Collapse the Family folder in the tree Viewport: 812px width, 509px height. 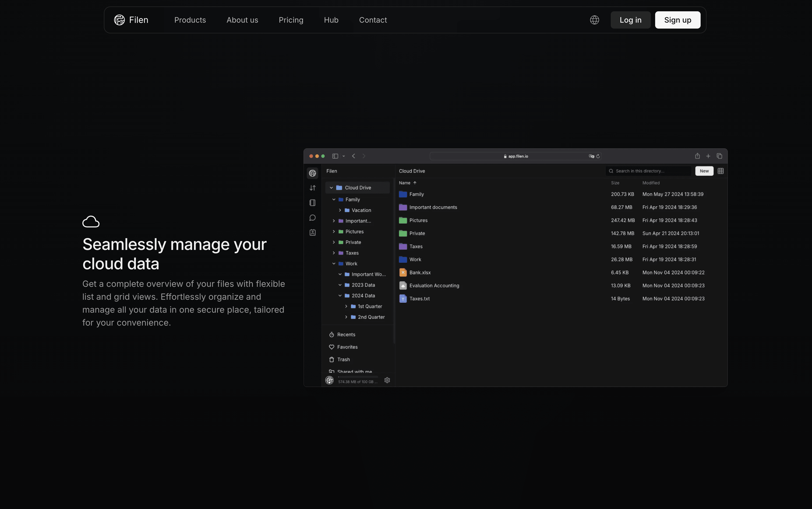[x=334, y=199]
